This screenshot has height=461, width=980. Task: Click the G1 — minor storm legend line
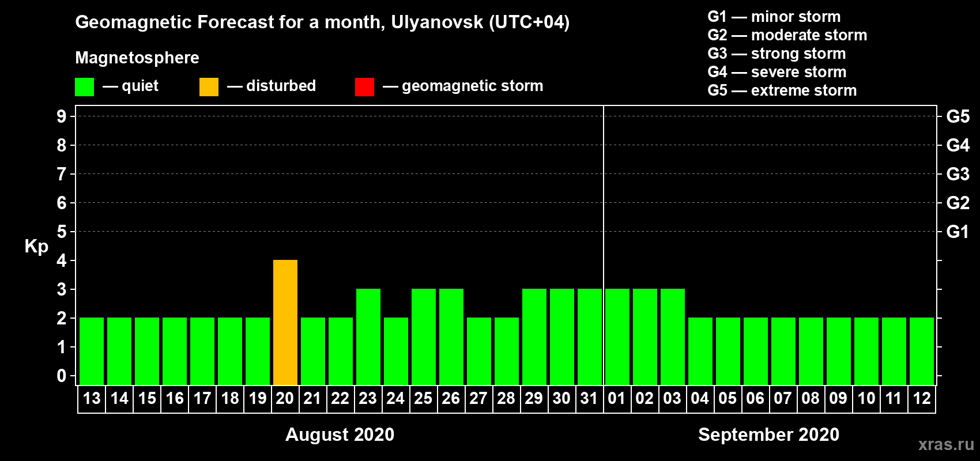pos(774,17)
